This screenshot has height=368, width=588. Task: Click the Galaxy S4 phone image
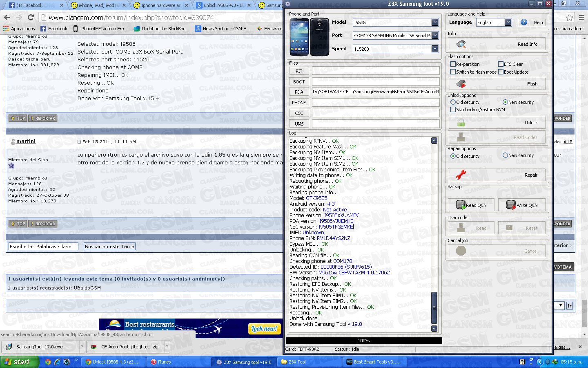[x=310, y=37]
